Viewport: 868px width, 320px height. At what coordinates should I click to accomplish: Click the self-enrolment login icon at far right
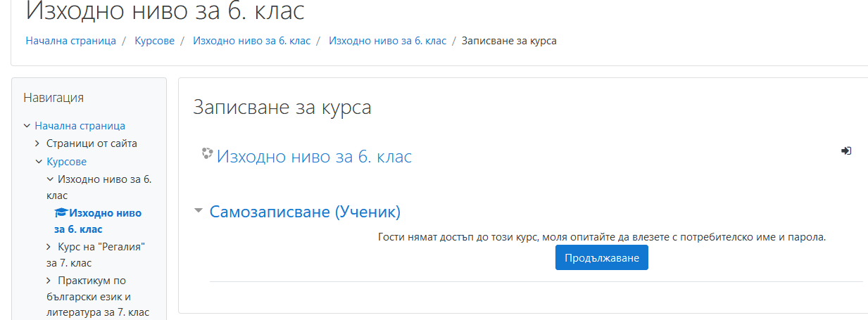(846, 151)
